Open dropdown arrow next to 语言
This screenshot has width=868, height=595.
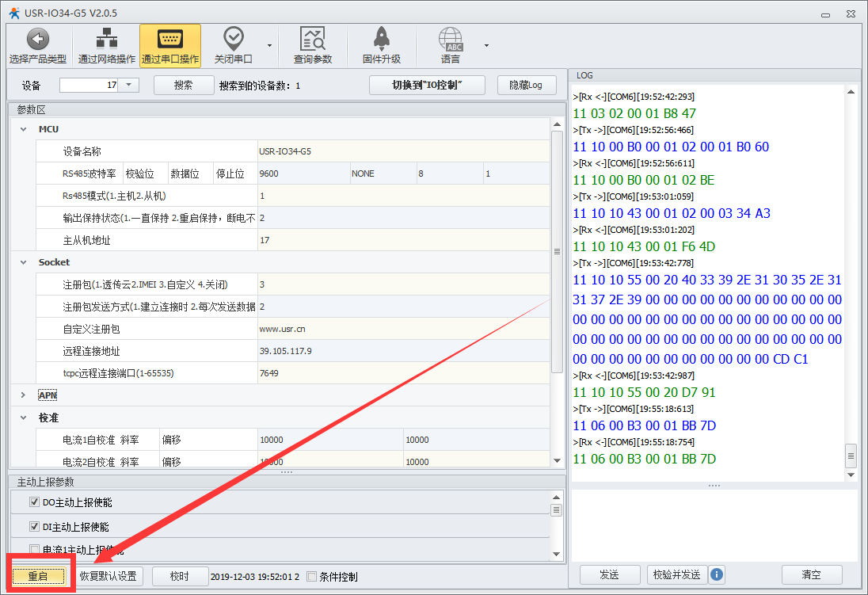coord(486,45)
